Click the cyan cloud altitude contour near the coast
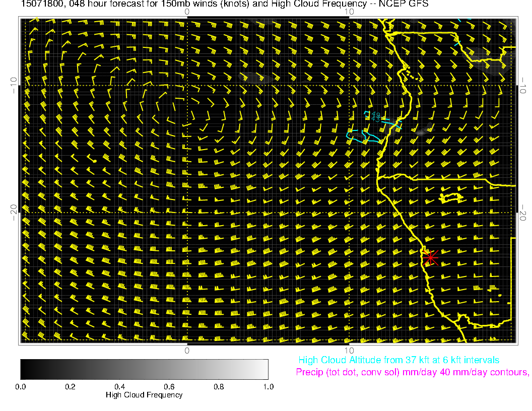Image resolution: width=532 pixels, height=411 pixels. 364,136
